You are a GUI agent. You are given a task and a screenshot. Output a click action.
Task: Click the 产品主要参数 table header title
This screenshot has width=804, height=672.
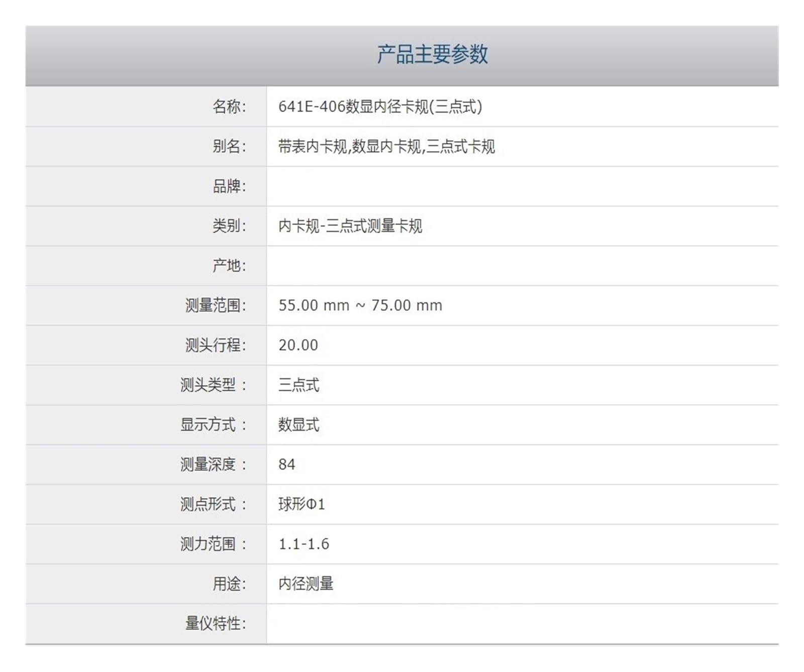pyautogui.click(x=432, y=54)
